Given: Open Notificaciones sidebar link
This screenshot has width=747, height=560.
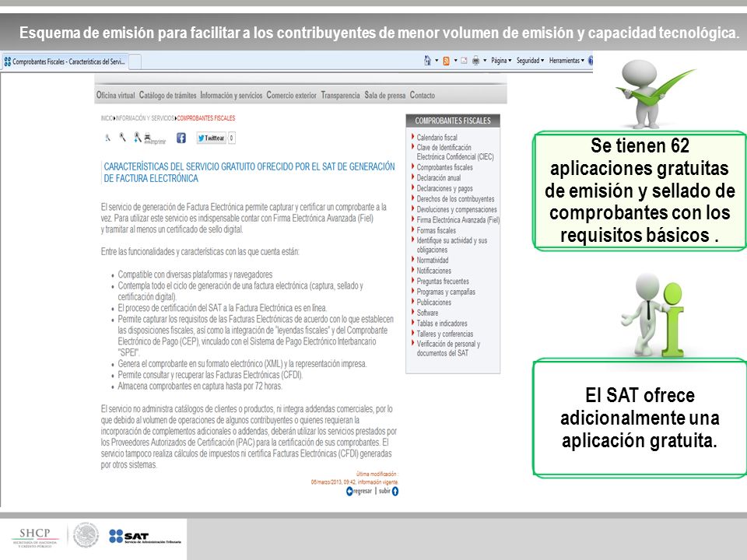Looking at the screenshot, I should pyautogui.click(x=433, y=271).
